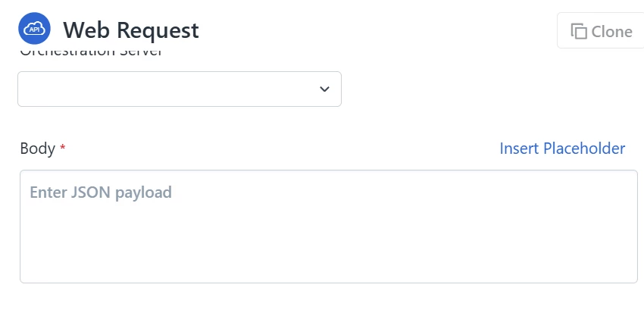This screenshot has height=319, width=644.
Task: Place cursor in the Body text area
Action: pyautogui.click(x=328, y=235)
